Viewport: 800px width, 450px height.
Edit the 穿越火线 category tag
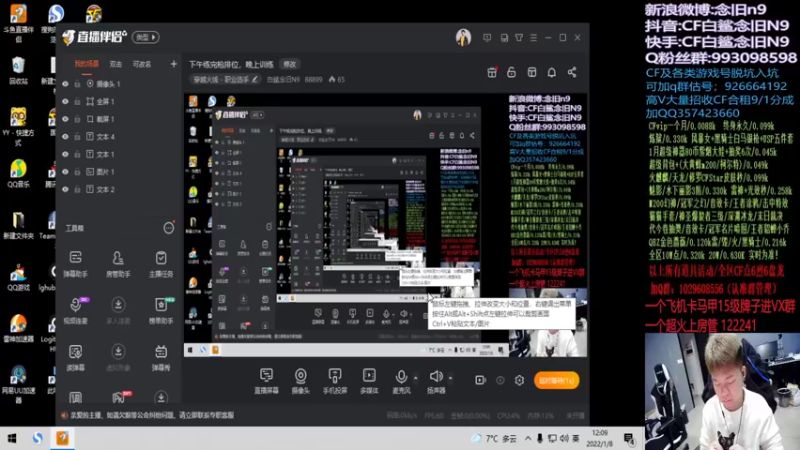click(x=225, y=80)
